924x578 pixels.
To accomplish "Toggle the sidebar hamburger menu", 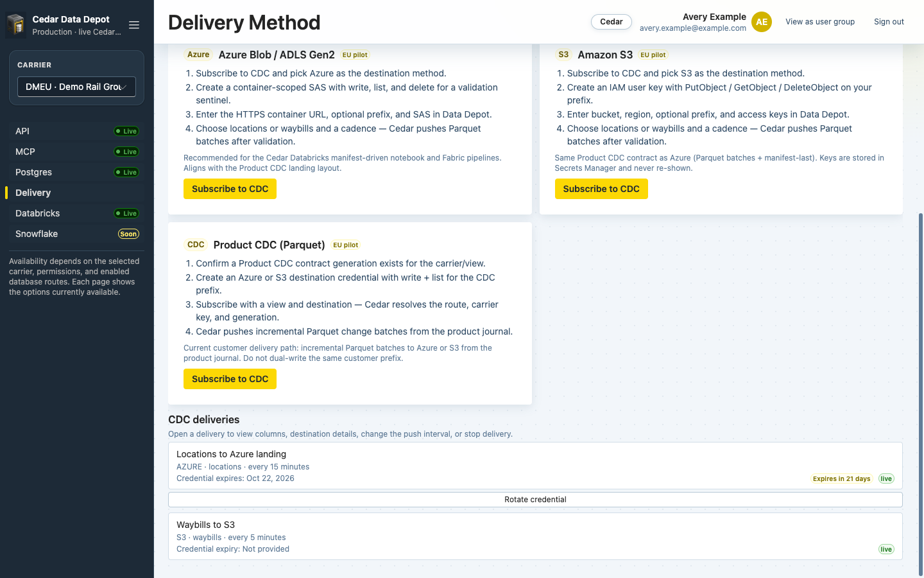I will [134, 25].
